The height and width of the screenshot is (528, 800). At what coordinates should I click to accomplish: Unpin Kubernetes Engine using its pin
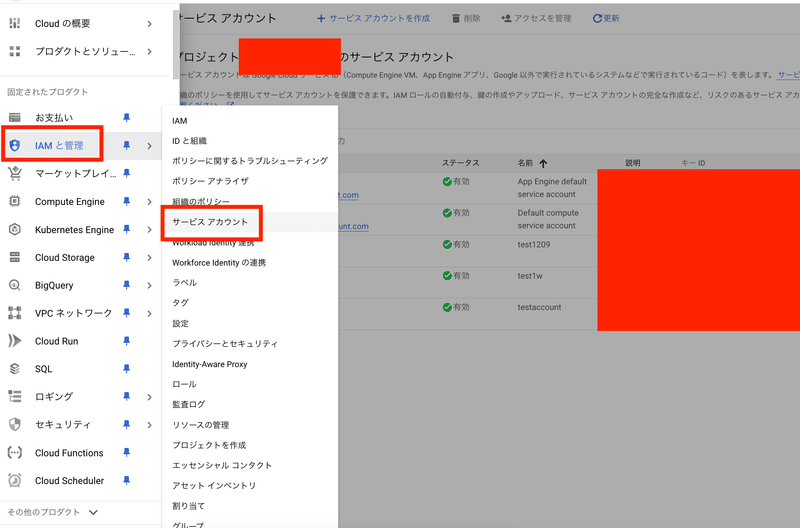(127, 230)
